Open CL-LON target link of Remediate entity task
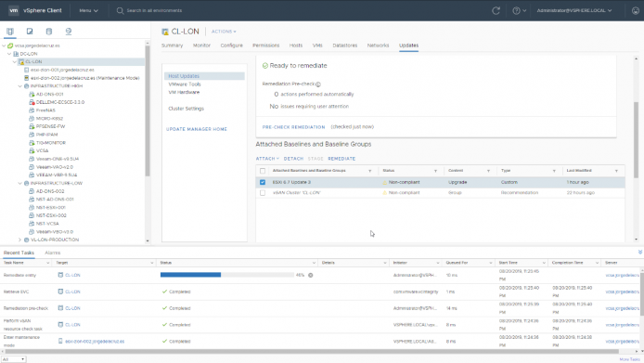Screen dimensions: 644x363 click(x=72, y=275)
